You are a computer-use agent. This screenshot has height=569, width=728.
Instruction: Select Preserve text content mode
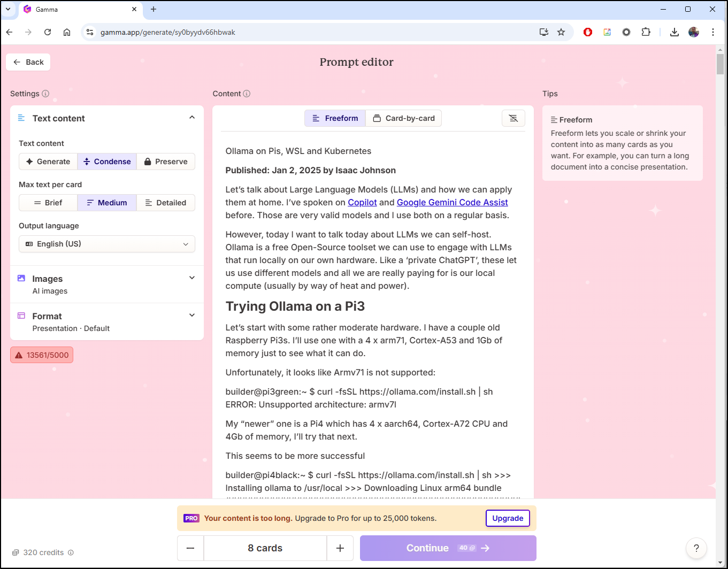166,162
